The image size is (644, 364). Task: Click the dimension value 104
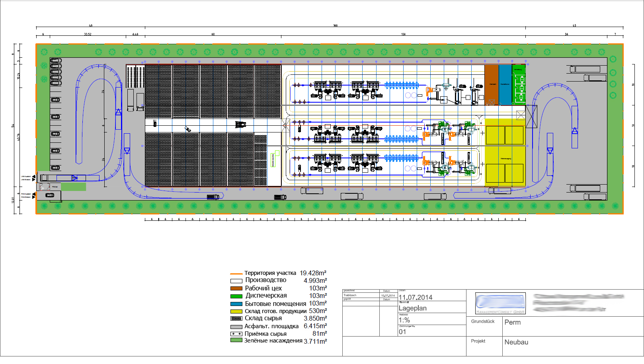click(403, 34)
